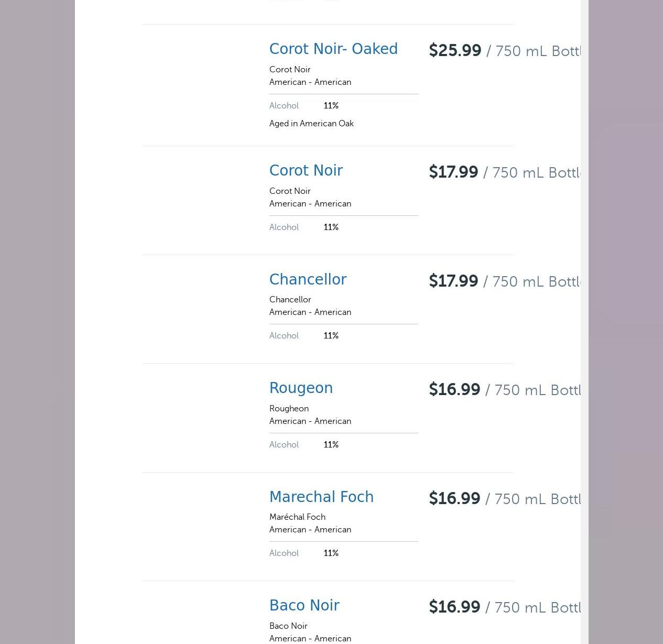Click the blue Baco Noir heading
The width and height of the screenshot is (663, 644).
click(304, 606)
